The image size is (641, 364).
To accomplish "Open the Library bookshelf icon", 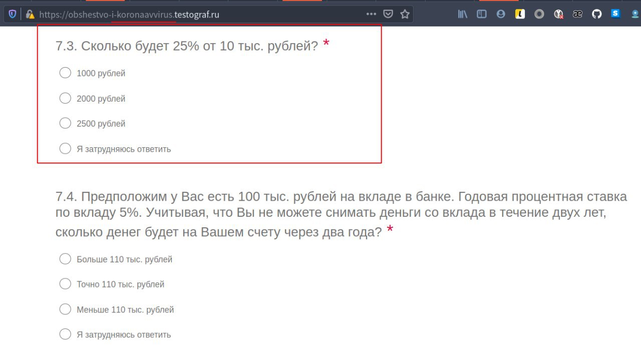I will [463, 14].
